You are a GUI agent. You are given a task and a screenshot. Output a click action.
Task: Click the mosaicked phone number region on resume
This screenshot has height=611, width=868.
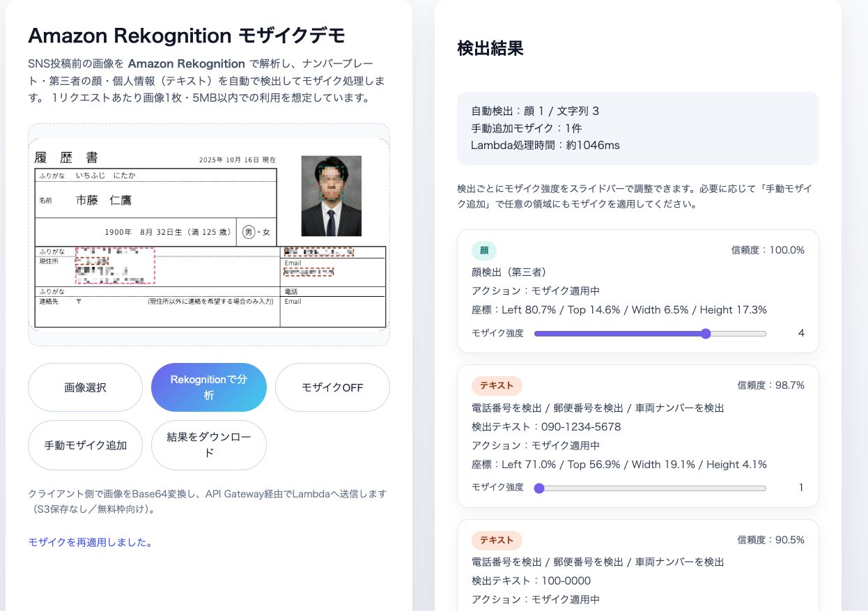pos(318,252)
